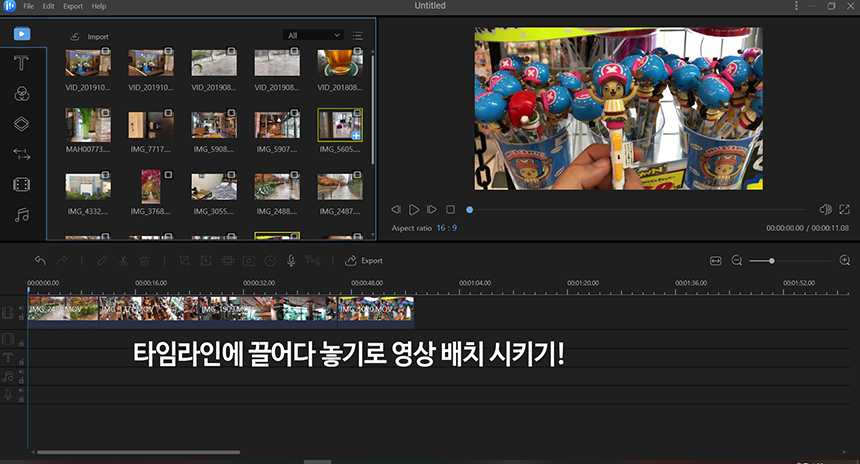Screen dimensions: 860x464
Task: Step to previous frame in preview
Action: pyautogui.click(x=396, y=210)
